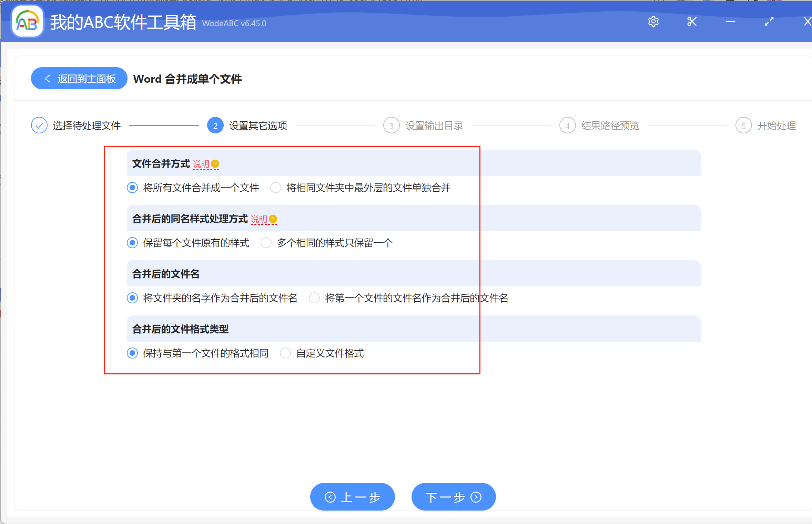The height and width of the screenshot is (524, 812).
Task: Open the help icon beside 同名样式处理方式 说明
Action: tap(273, 219)
